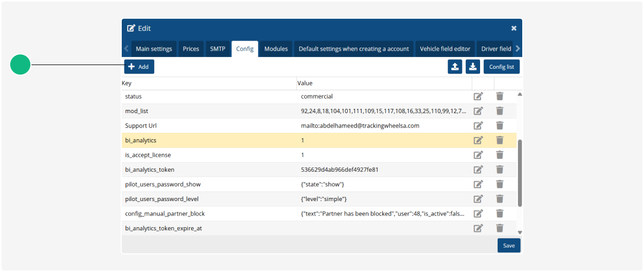Select the bi_analytics_token key cell
Viewport: 644px width, 272px height.
[209, 170]
